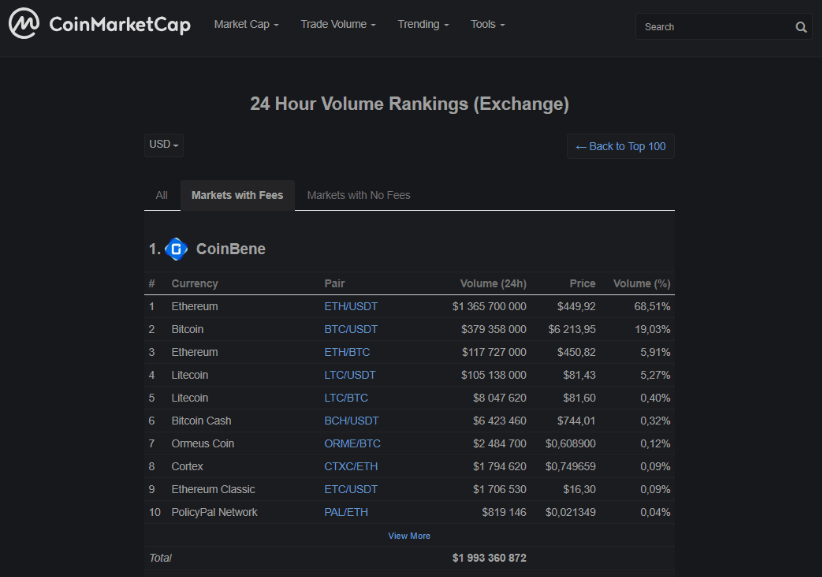This screenshot has width=822, height=577.
Task: Click the 68,51% volume percentage
Action: pos(652,307)
